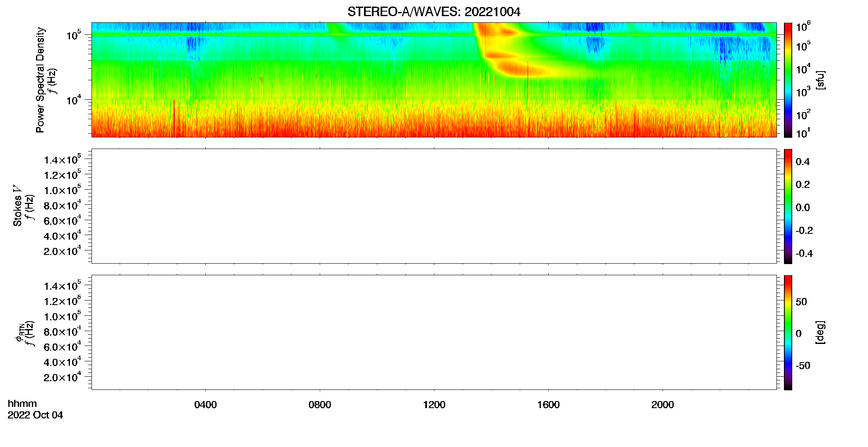Click the 0.0 tick on Stokes color bar
This screenshot has width=868, height=447.
803,208
